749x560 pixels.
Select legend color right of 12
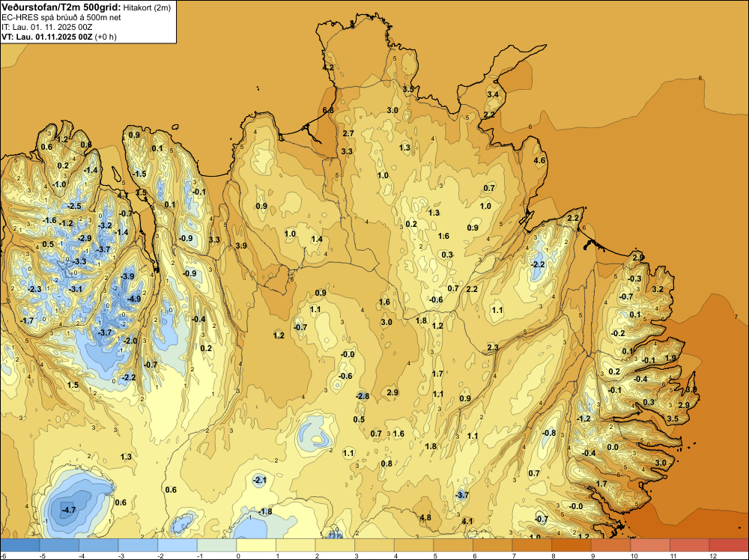(x=729, y=545)
